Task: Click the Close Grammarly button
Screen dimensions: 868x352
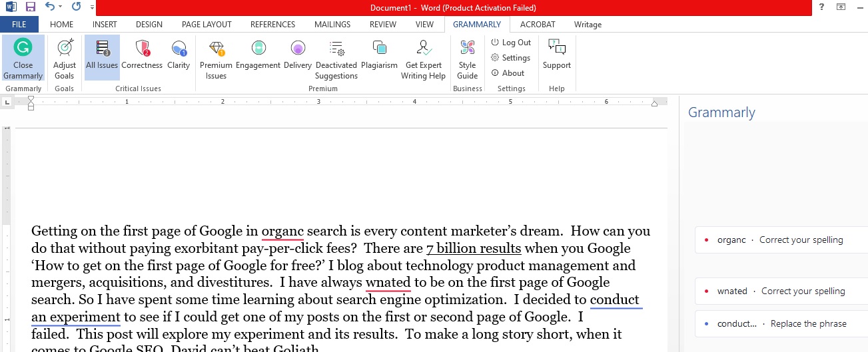Action: (23, 59)
